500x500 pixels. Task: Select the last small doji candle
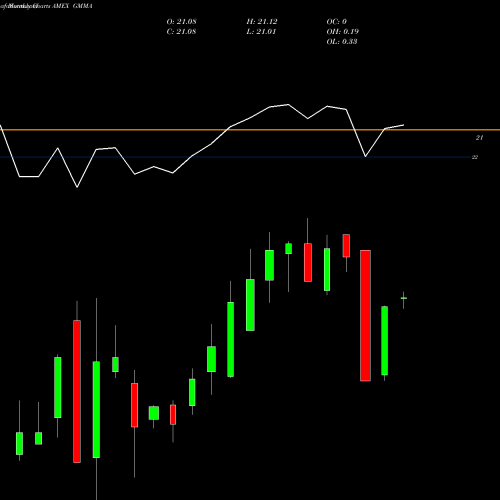(x=403, y=298)
